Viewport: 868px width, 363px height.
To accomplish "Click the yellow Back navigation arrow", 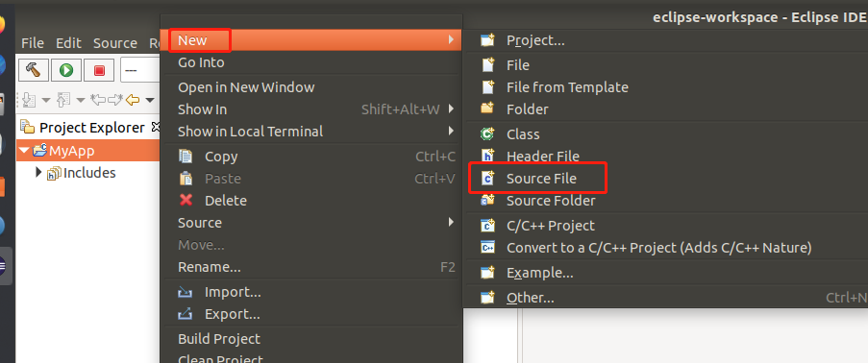I will pyautogui.click(x=133, y=100).
